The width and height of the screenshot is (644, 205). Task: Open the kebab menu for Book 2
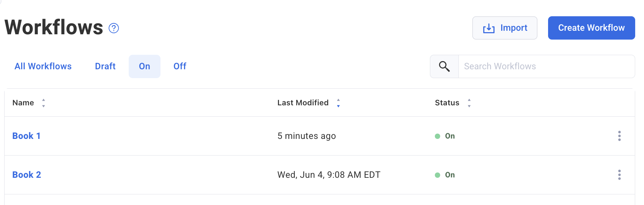[x=619, y=175]
